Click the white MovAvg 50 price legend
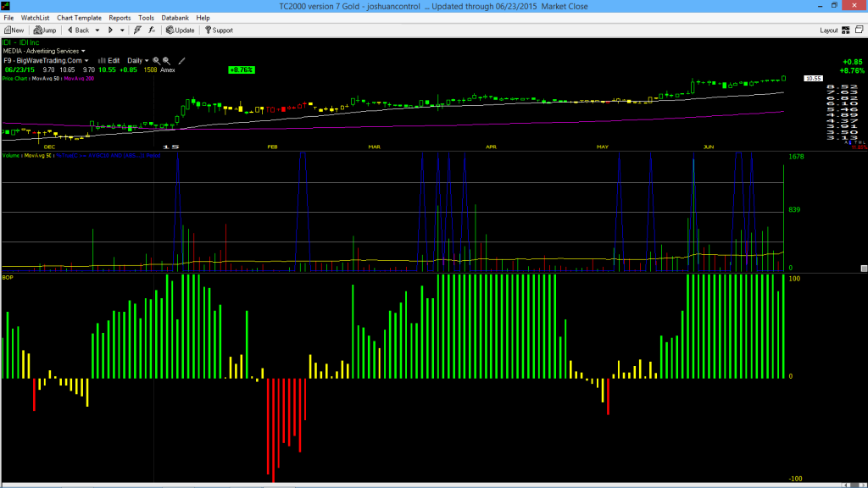This screenshot has width=868, height=488. [x=46, y=79]
